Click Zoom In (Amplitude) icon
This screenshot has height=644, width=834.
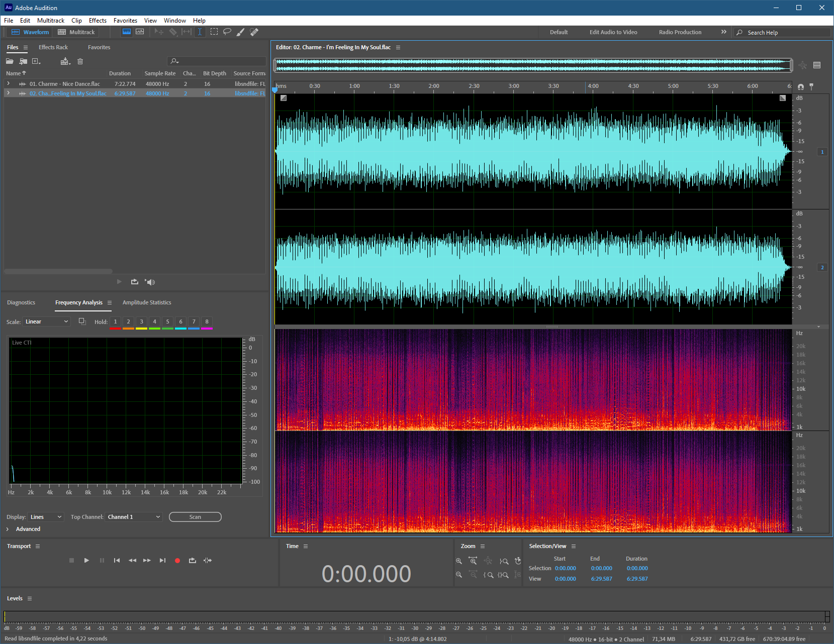[459, 561]
